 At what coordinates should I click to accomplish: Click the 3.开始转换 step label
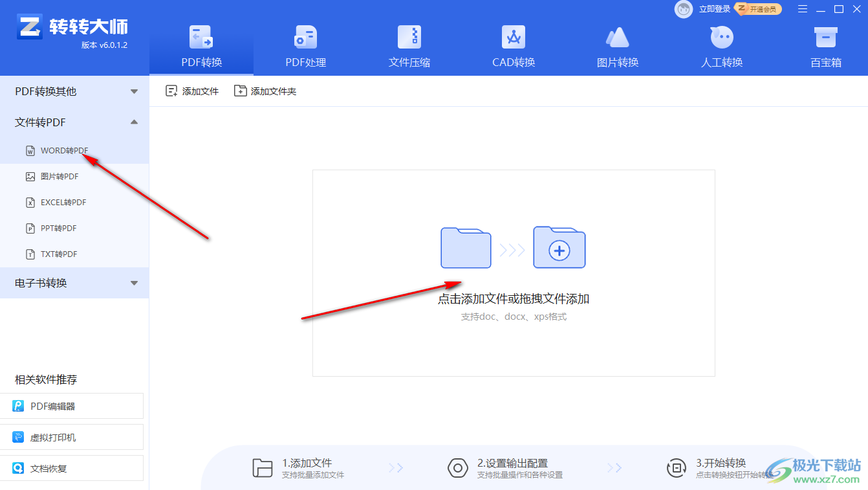[x=721, y=463]
